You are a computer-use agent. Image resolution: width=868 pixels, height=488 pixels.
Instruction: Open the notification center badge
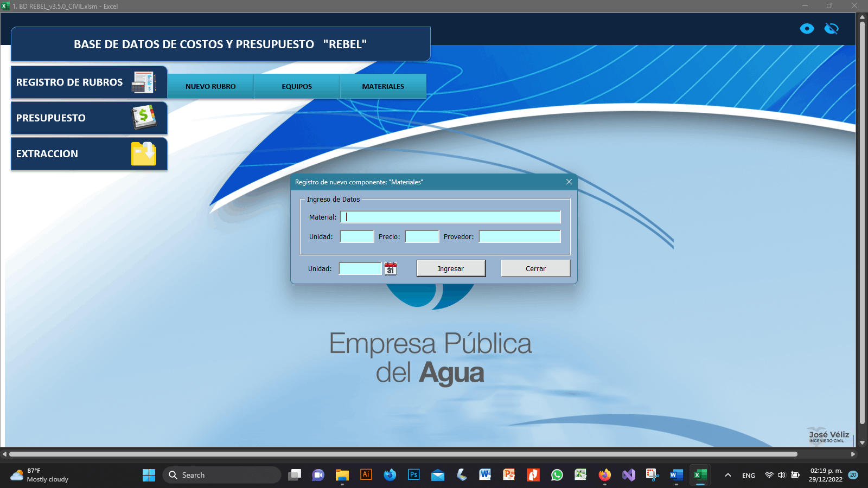tap(853, 475)
